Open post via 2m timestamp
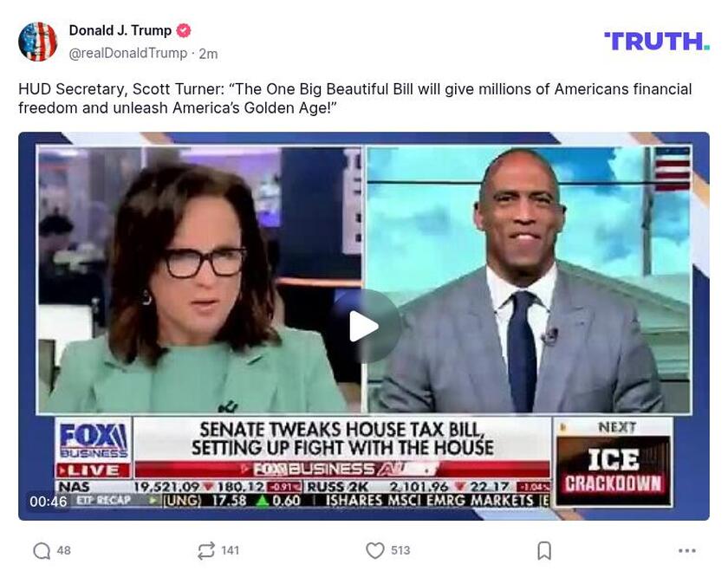This screenshot has height=584, width=728. click(x=209, y=54)
